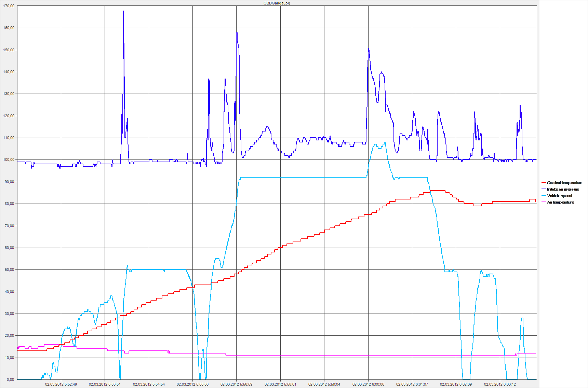Click the magenta Air temperature legend swatch

544,202
